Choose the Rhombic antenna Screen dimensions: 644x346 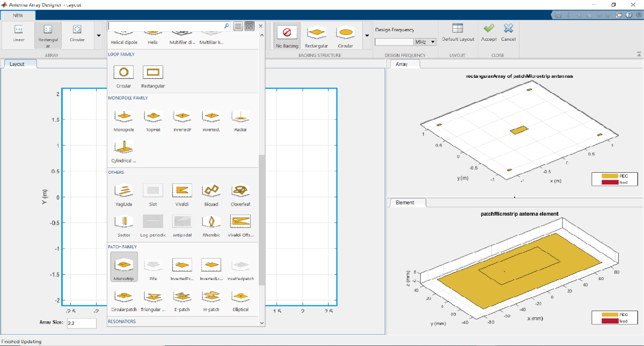(211, 225)
